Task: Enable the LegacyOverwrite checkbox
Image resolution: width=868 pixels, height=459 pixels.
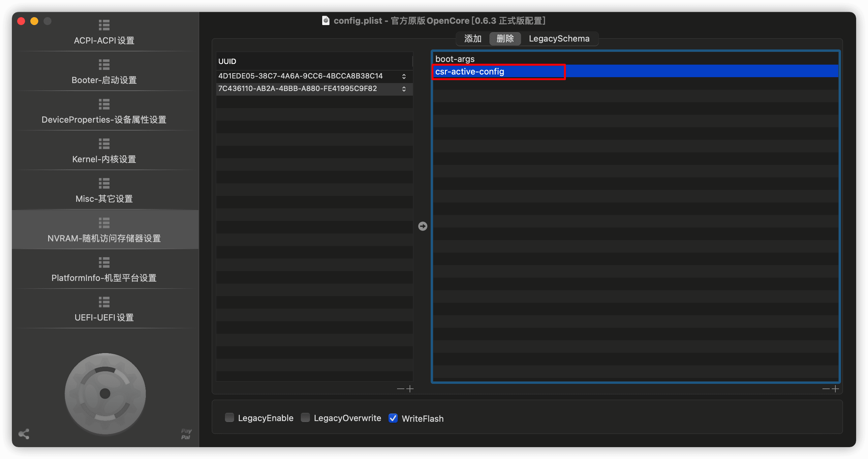Action: [x=305, y=418]
